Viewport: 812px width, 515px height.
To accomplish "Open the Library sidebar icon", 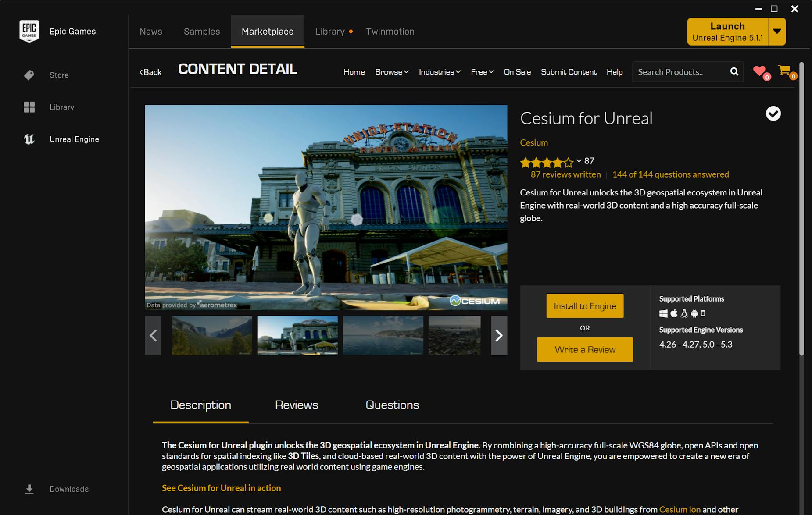I will 61,107.
